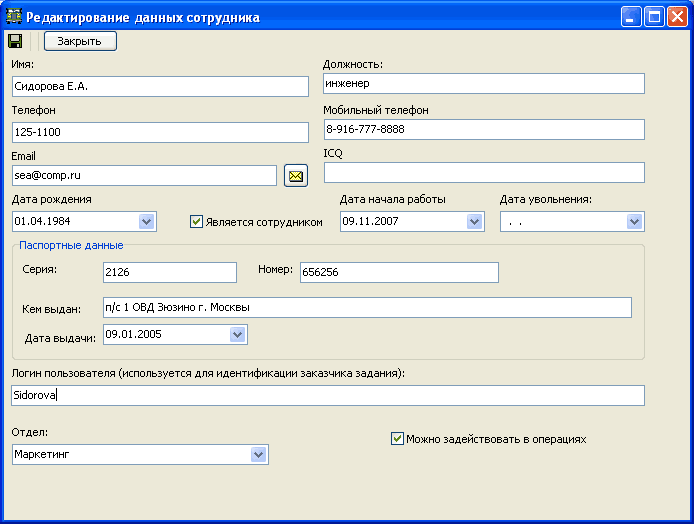Image resolution: width=694 pixels, height=524 pixels.
Task: Send email via envelope icon button
Action: point(296,176)
